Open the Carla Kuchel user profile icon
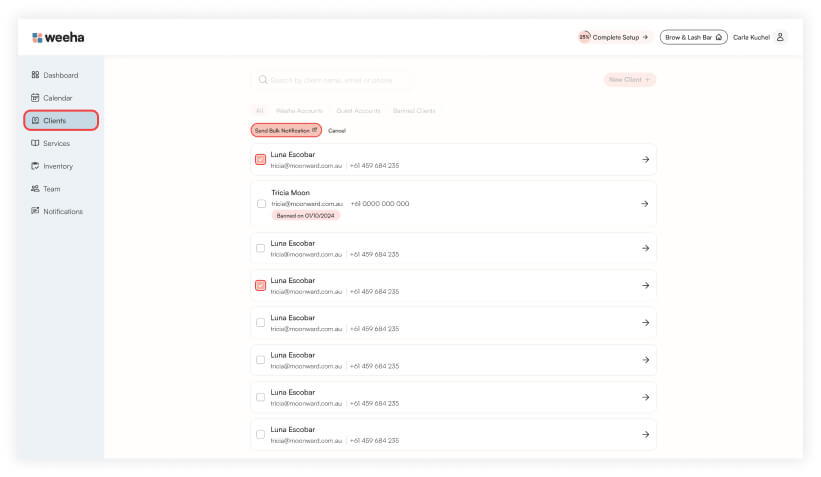 tap(780, 37)
